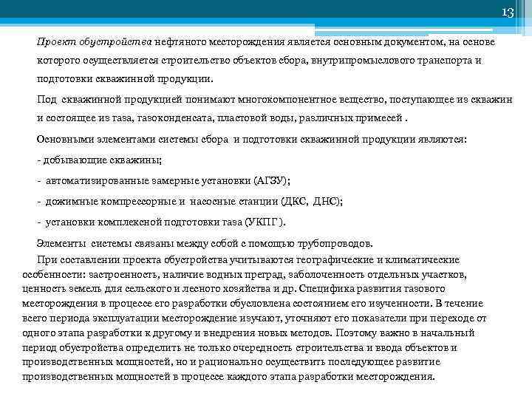Click the italic phrase "Проект обустройства"
This screenshot has height=399, width=532.
click(94, 42)
